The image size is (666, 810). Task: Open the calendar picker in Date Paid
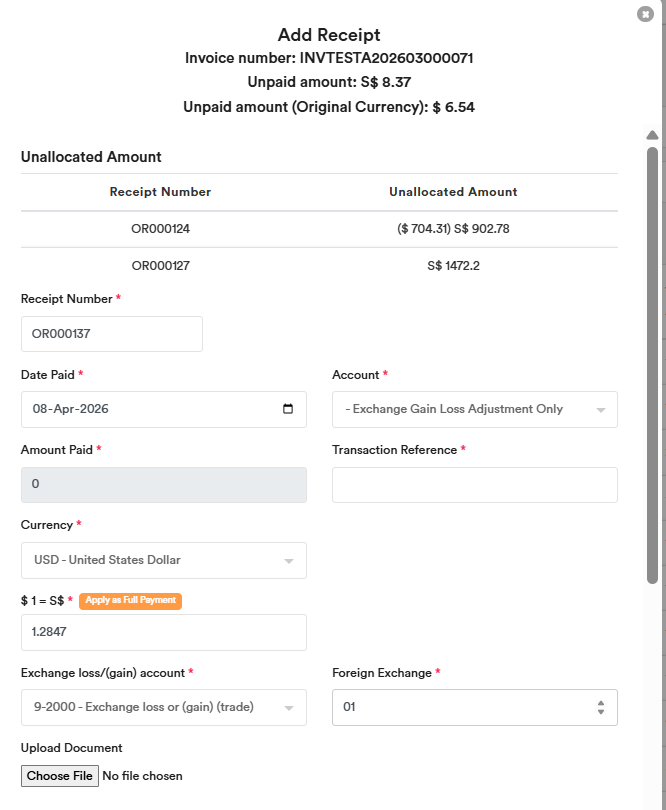click(288, 409)
